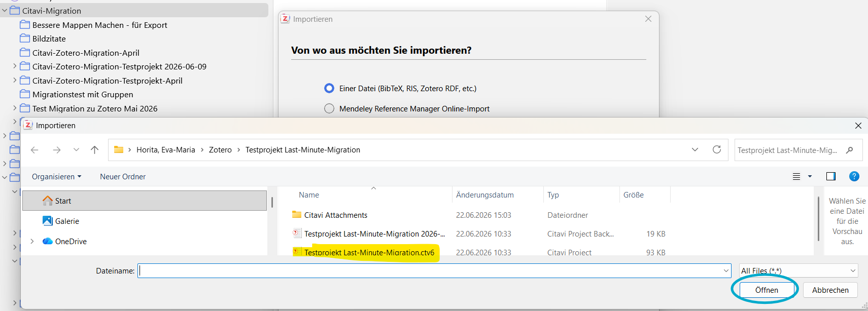Click the file list vertical scrollbar
Viewport: 868px width, 311px height.
click(x=818, y=219)
